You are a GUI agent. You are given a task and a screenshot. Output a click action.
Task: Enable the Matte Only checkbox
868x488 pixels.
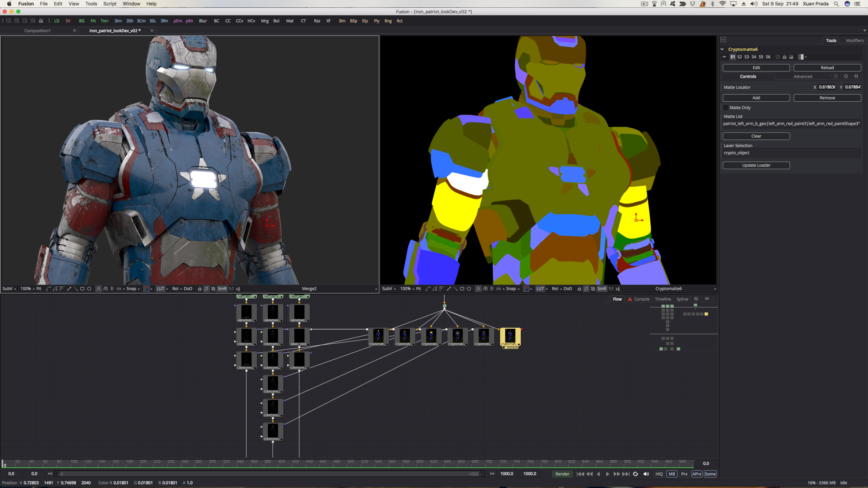pyautogui.click(x=726, y=108)
